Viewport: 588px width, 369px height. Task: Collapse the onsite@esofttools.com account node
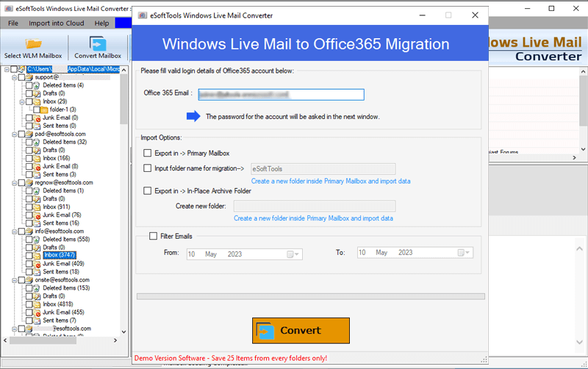pyautogui.click(x=14, y=280)
